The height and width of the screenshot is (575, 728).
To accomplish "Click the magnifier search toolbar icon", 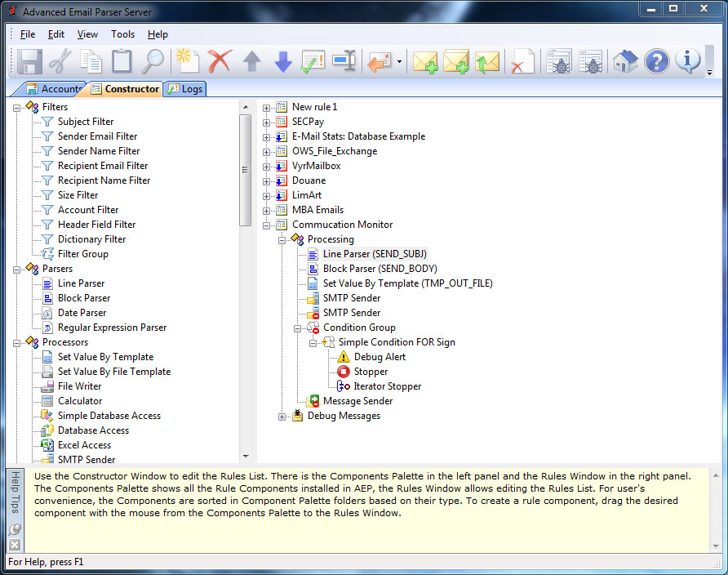I will tap(153, 62).
